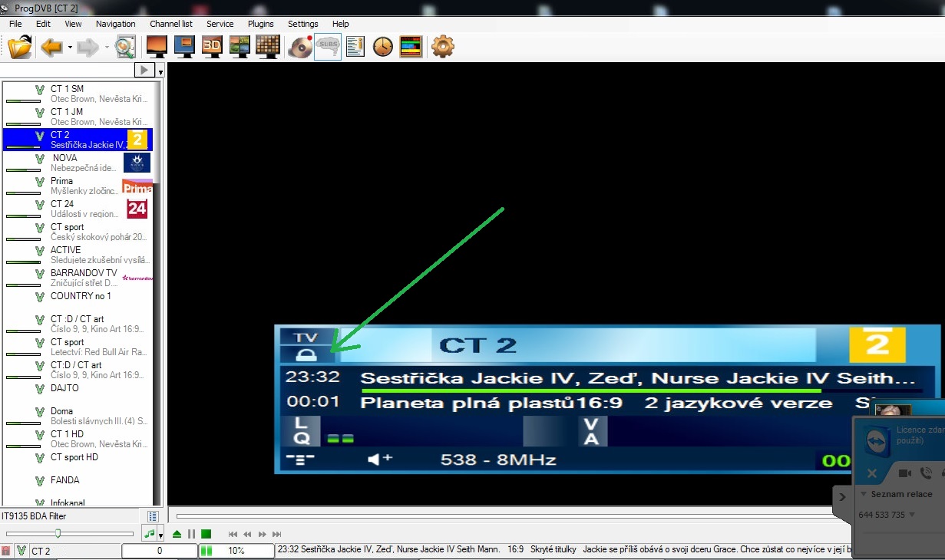Open the Channel list menu
The height and width of the screenshot is (560, 945).
[171, 24]
